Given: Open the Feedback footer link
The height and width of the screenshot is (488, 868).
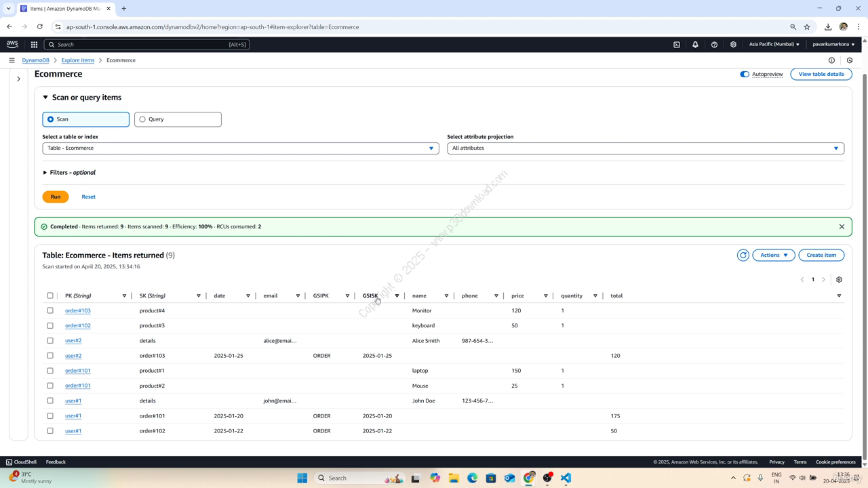Looking at the screenshot, I should tap(56, 462).
